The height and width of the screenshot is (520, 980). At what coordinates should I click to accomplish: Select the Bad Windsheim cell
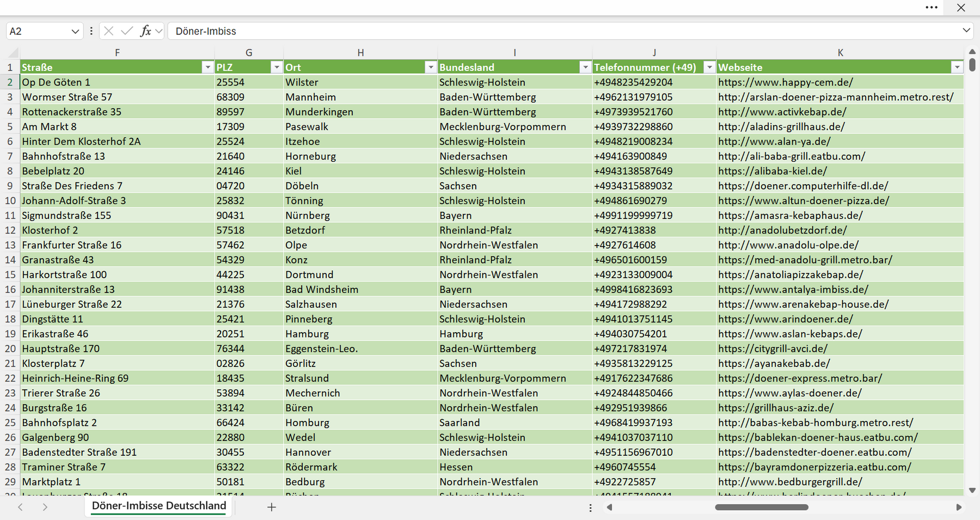pos(360,290)
